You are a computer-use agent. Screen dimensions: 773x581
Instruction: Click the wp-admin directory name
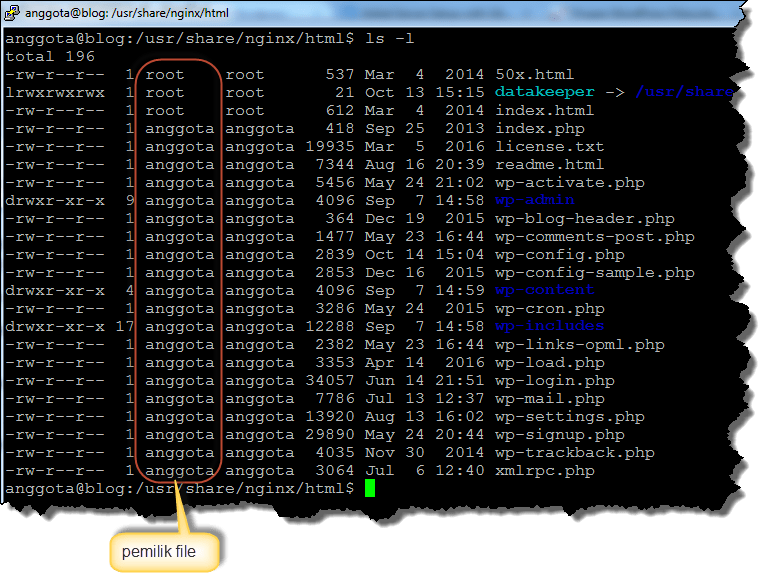(x=535, y=200)
